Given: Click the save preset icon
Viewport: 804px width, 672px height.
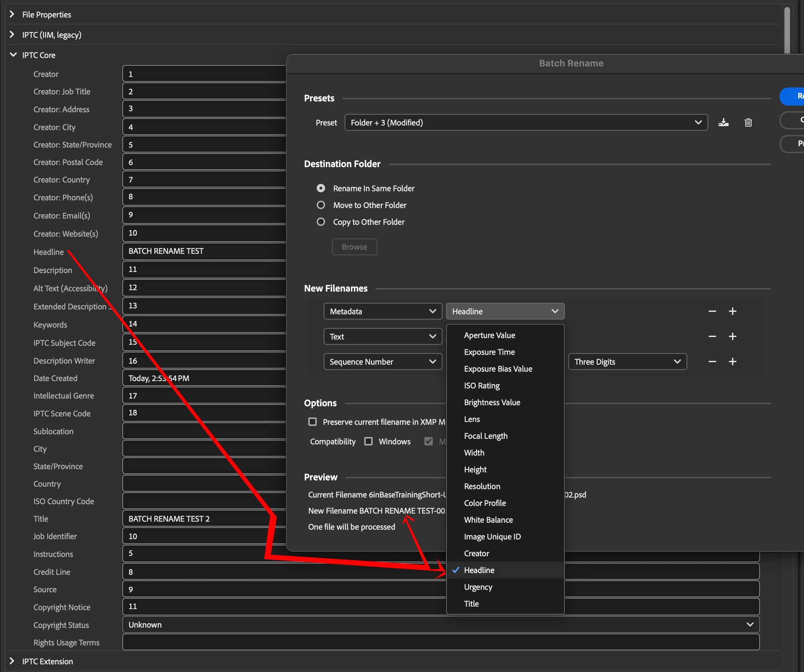Looking at the screenshot, I should (723, 122).
